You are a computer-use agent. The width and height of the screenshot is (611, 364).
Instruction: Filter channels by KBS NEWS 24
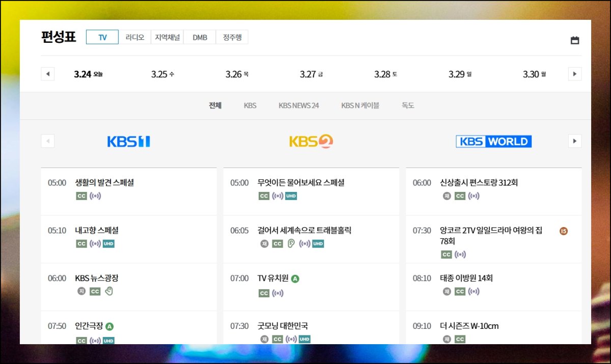click(x=299, y=106)
